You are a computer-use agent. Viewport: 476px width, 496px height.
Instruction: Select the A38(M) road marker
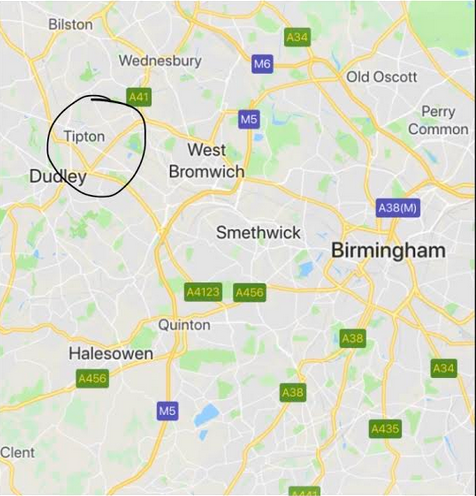[x=398, y=208]
